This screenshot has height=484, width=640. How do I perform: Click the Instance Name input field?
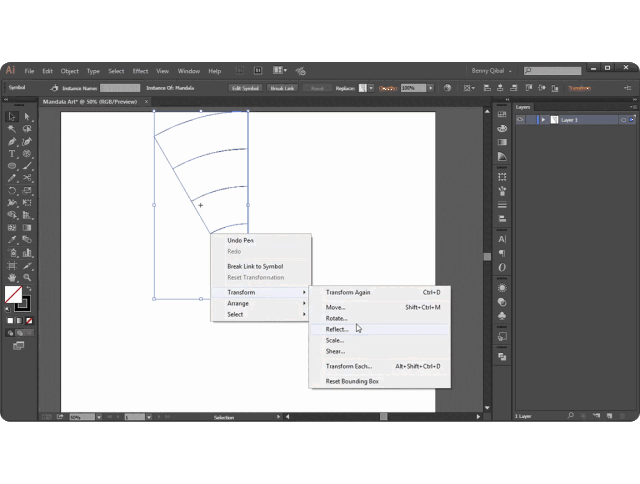pos(120,88)
